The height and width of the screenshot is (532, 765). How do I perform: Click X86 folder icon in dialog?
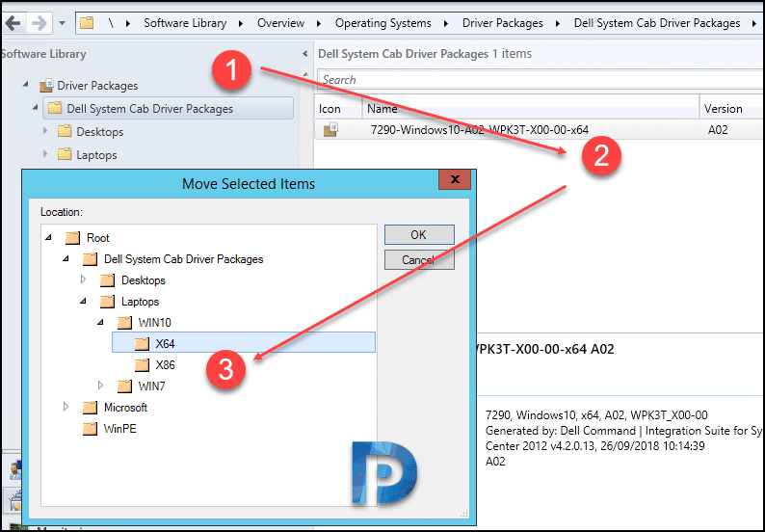(142, 364)
